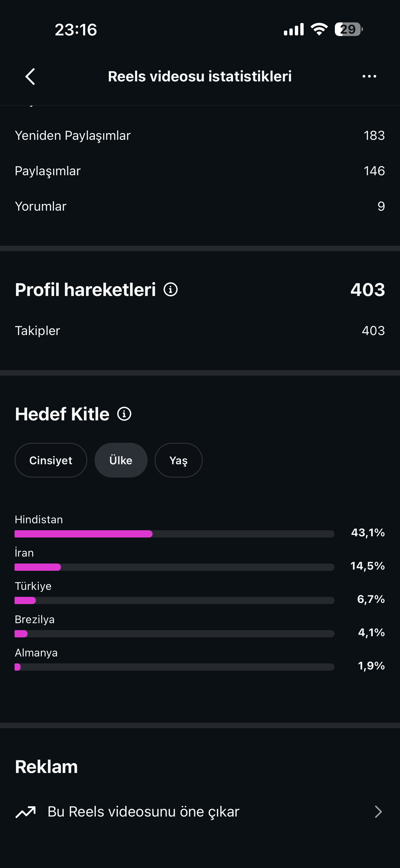Tap the Hindistan percentage bar
The width and height of the screenshot is (400, 868).
tap(174, 534)
